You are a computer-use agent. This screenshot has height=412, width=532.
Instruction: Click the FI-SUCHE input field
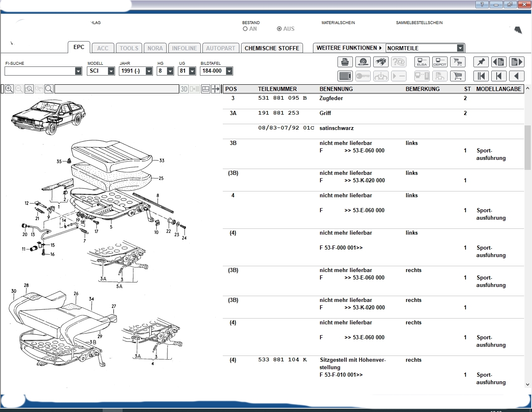coord(40,71)
